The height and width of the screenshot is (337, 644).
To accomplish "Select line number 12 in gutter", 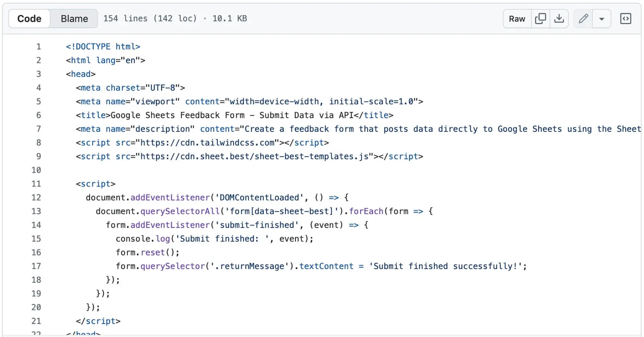I will point(36,197).
